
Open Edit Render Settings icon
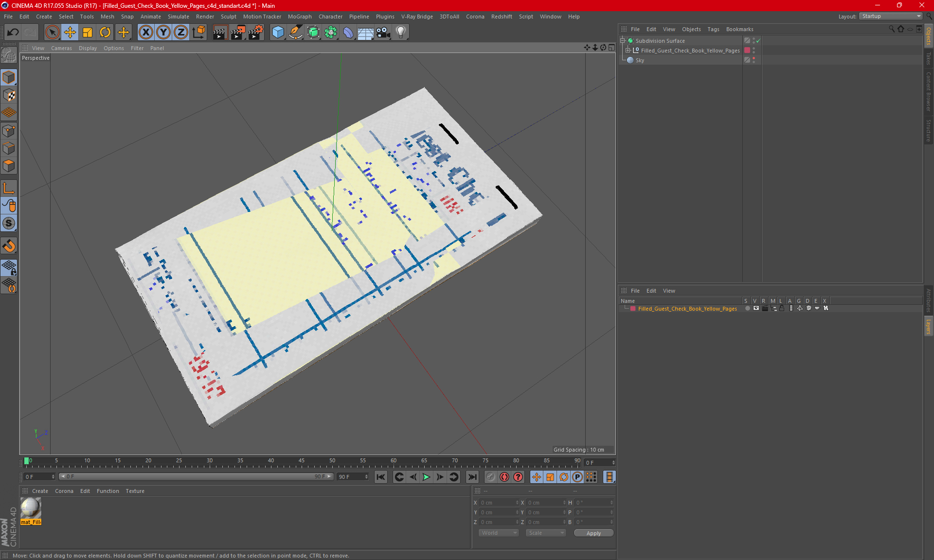pos(256,33)
